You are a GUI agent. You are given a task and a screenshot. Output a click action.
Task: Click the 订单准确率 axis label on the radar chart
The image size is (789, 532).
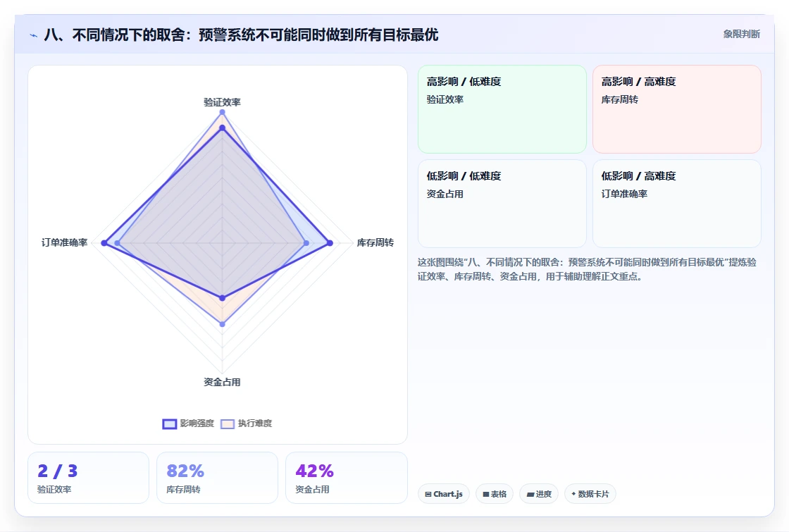64,242
